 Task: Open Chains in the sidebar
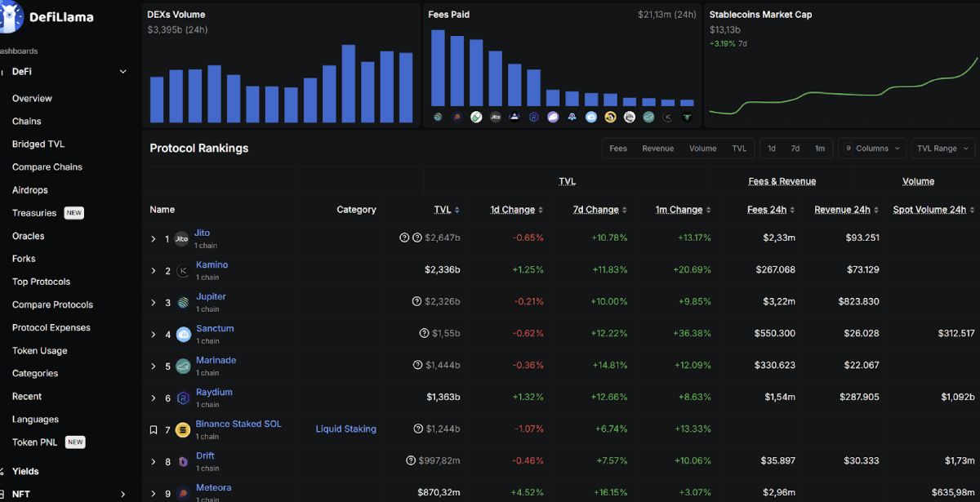click(x=26, y=121)
